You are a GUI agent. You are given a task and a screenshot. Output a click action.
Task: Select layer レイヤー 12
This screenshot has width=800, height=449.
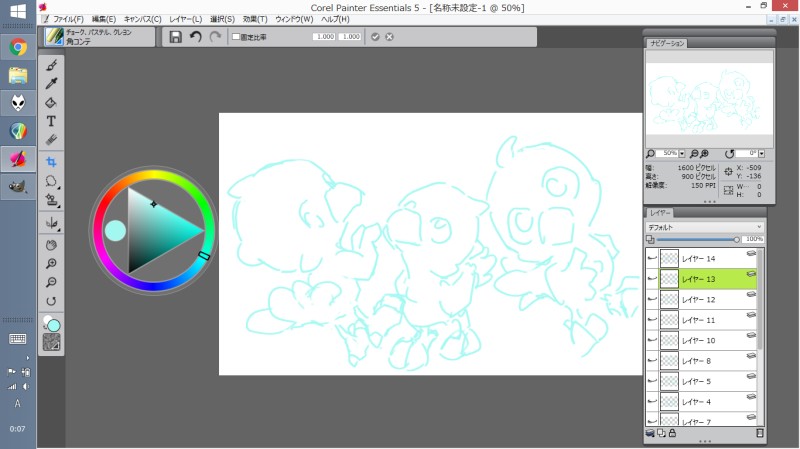coord(709,300)
